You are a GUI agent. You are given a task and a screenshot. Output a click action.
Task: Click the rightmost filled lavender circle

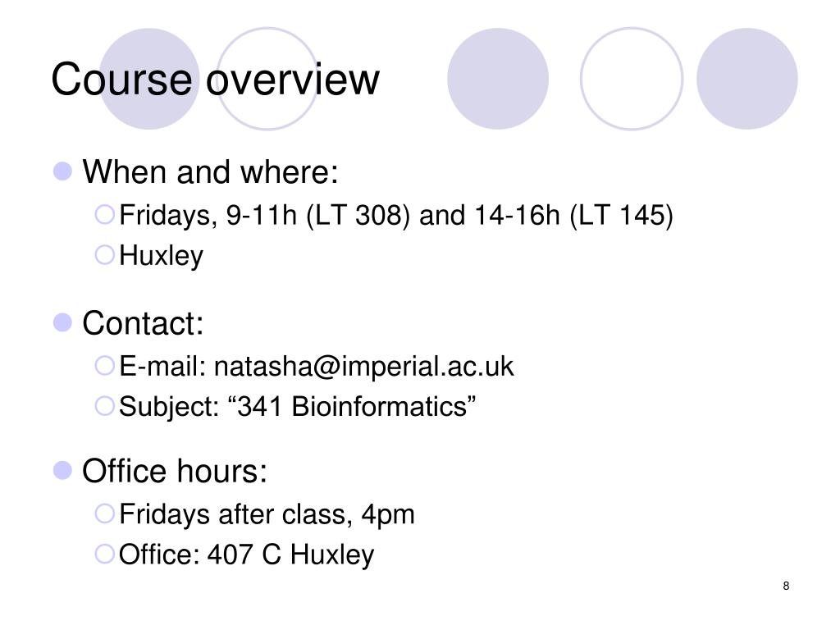tap(746, 79)
